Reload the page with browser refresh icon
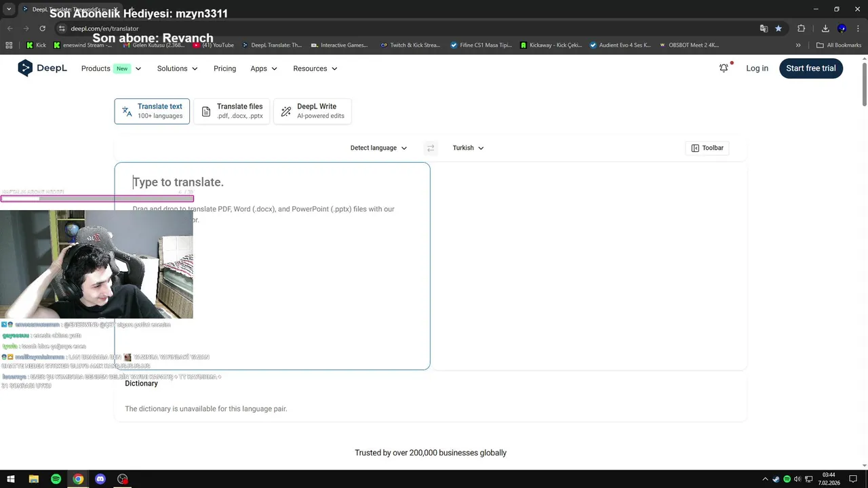Viewport: 868px width, 488px height. click(x=42, y=28)
